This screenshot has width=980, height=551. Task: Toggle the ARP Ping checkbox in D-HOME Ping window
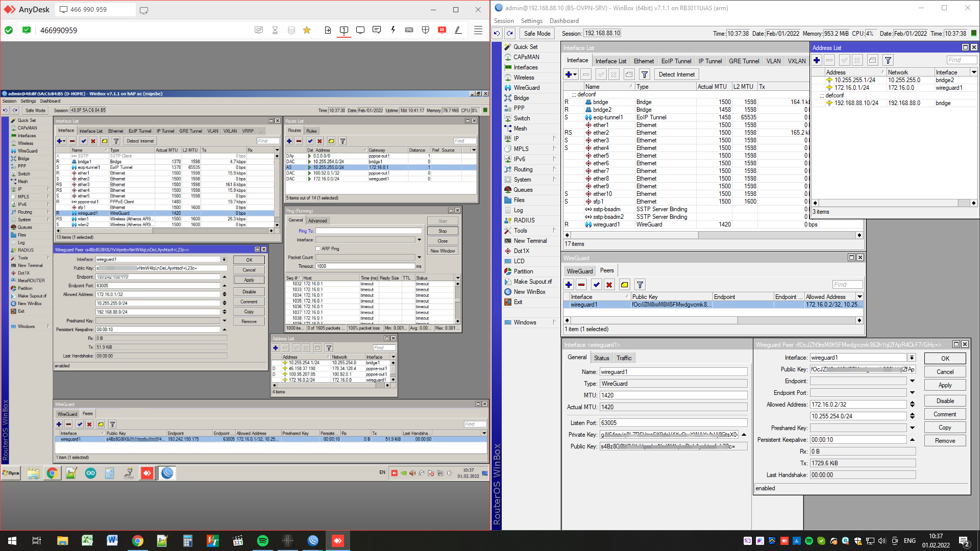click(x=318, y=249)
